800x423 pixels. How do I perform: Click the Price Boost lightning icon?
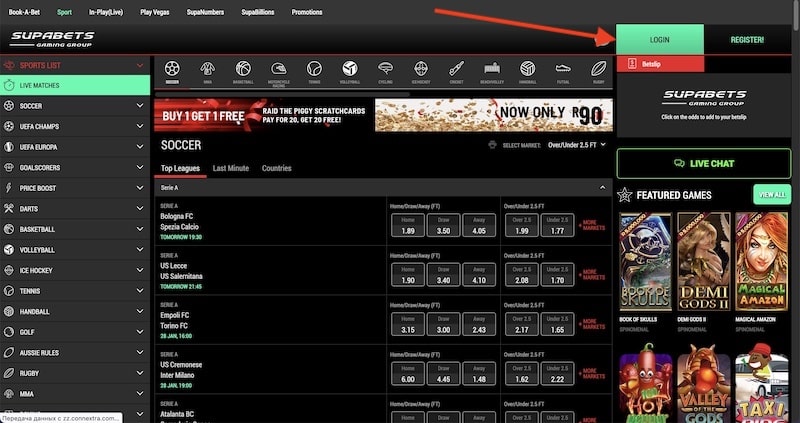coord(9,188)
